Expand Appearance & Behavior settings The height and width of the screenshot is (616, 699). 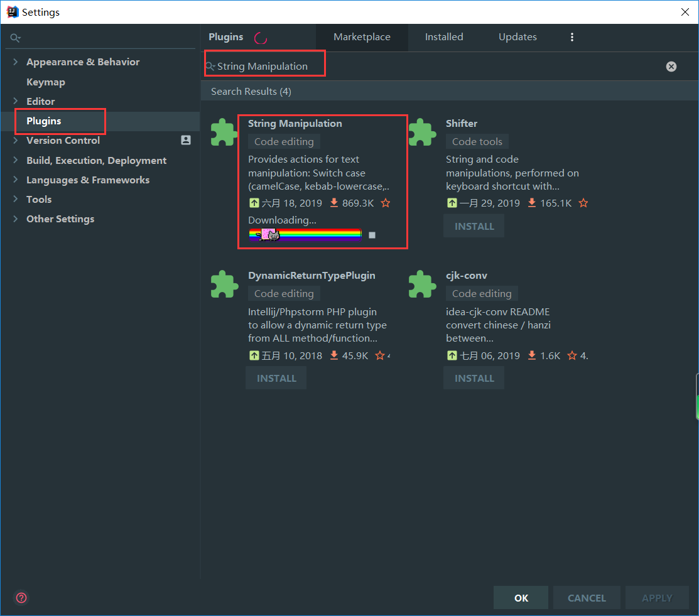(16, 62)
